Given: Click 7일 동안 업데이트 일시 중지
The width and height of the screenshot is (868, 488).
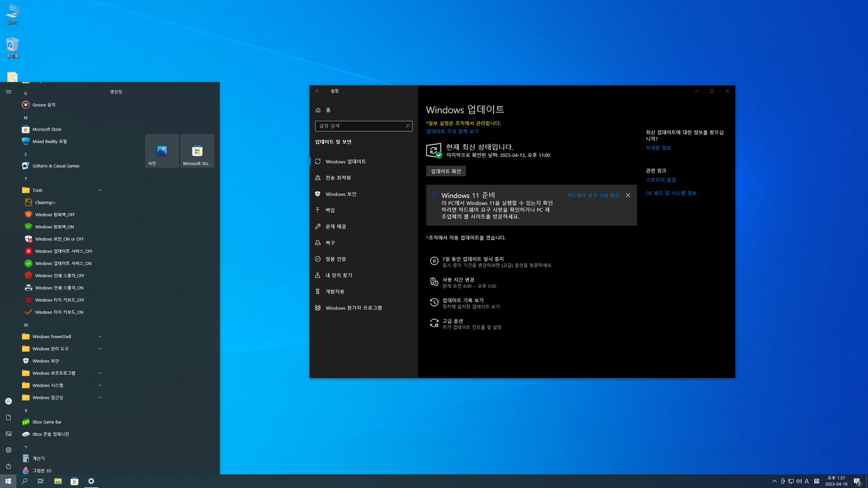Looking at the screenshot, I should point(490,261).
